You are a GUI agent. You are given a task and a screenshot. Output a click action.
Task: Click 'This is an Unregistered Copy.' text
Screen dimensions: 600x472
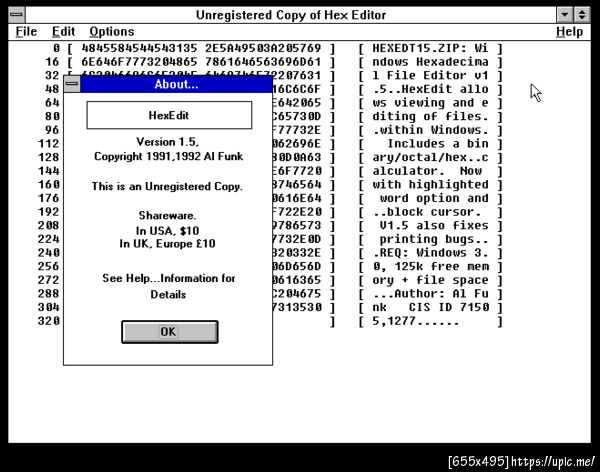point(167,186)
